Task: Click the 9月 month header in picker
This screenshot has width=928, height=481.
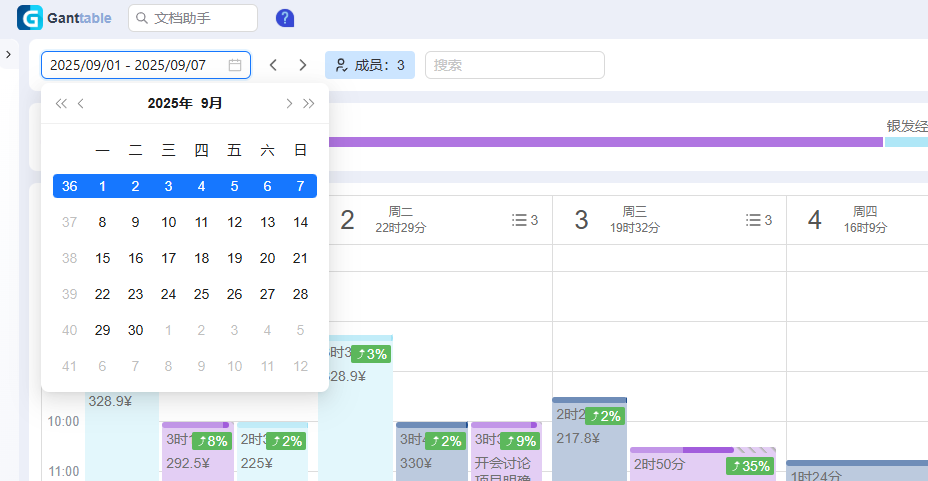Action: [211, 104]
